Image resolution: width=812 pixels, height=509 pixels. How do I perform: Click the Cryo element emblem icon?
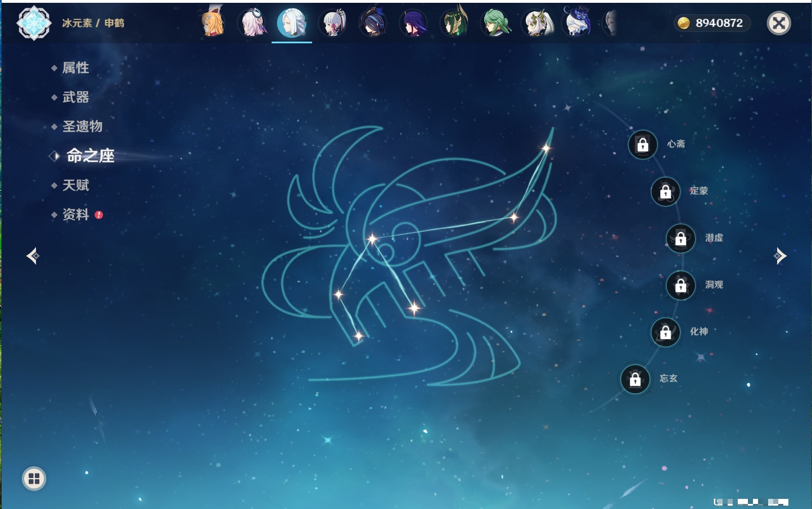tap(34, 23)
